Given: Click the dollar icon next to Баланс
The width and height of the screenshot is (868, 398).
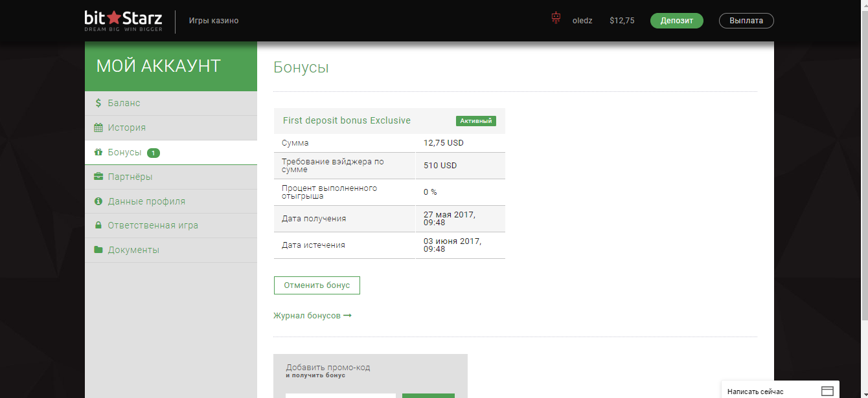Looking at the screenshot, I should [98, 103].
